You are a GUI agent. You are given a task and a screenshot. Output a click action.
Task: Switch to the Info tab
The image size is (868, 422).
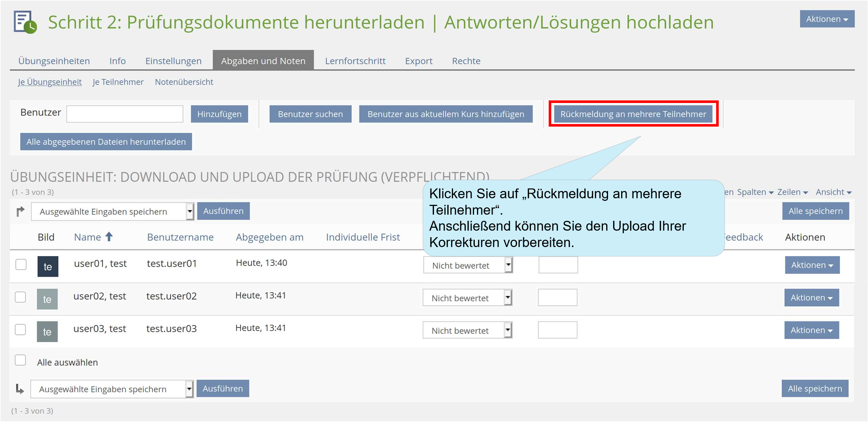click(x=118, y=61)
